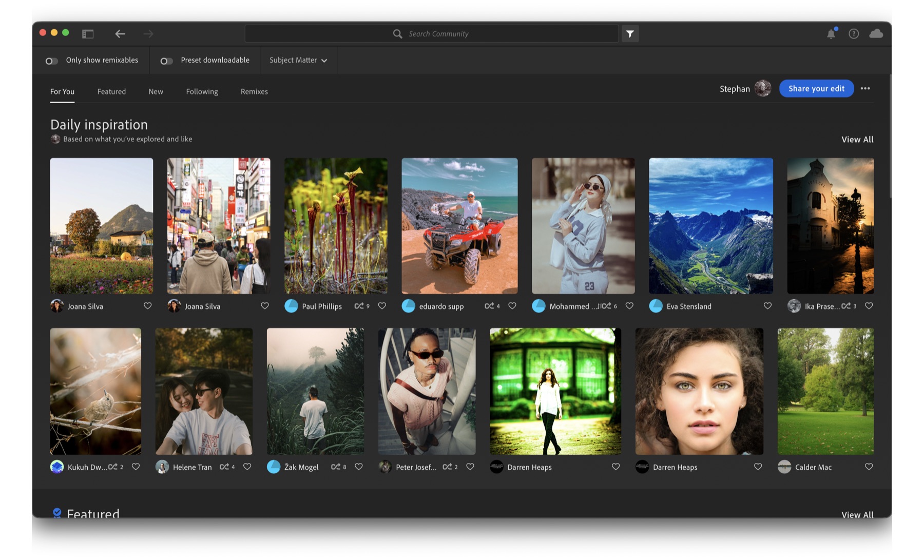View All in Featured section
Screen dimensions: 924x560
[857, 514]
